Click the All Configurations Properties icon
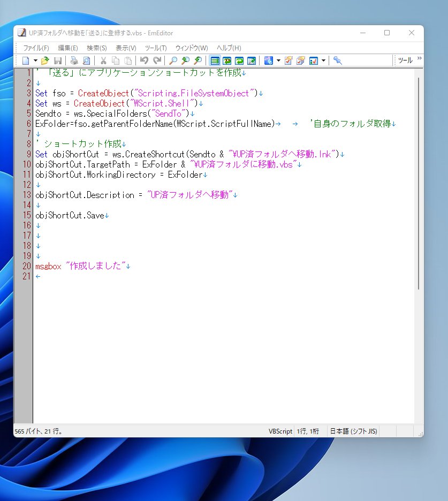Screen dimensions: 448x501 click(x=301, y=60)
